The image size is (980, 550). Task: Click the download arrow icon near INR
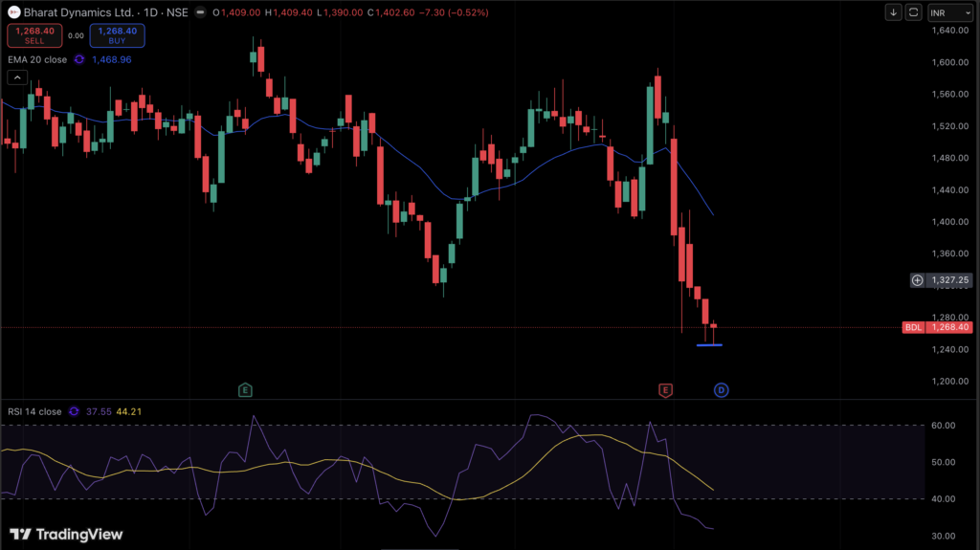click(894, 12)
